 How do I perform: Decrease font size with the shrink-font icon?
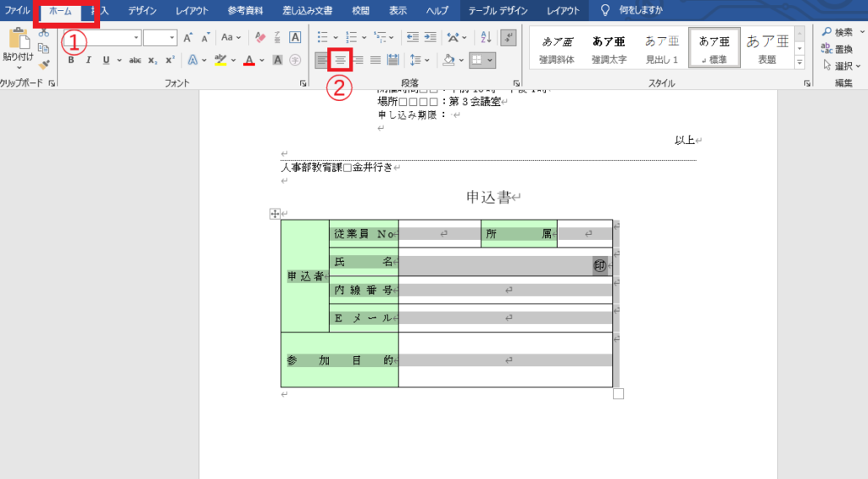(205, 37)
